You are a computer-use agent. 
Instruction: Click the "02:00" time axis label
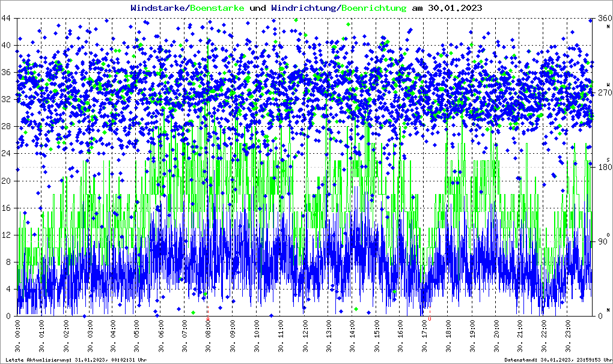(66, 329)
